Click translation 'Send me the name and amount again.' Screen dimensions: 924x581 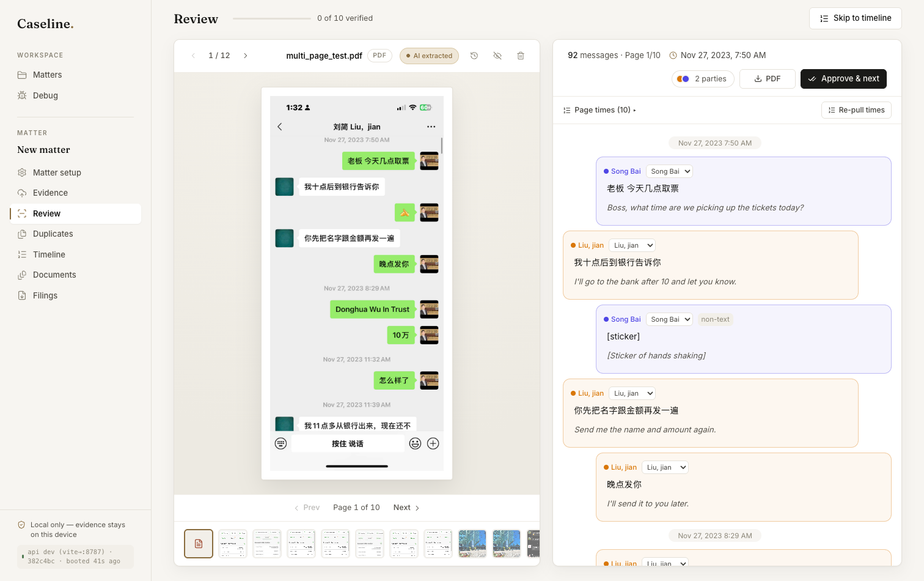tap(645, 430)
